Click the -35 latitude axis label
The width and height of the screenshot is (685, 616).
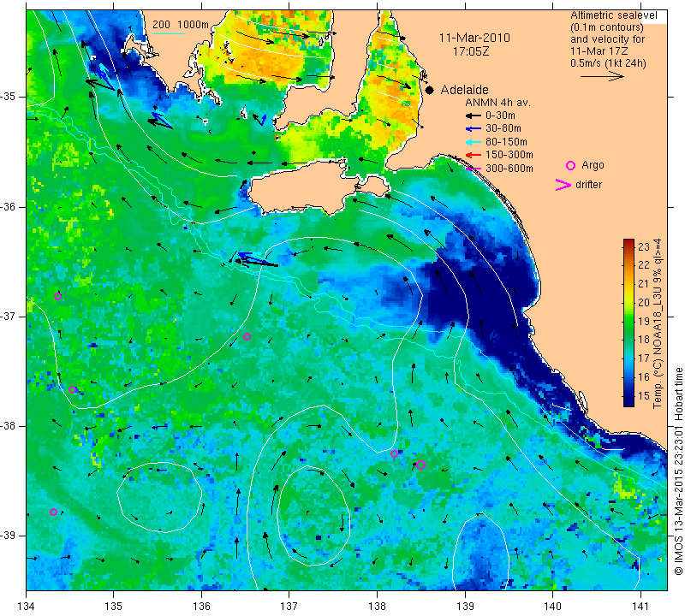9,97
